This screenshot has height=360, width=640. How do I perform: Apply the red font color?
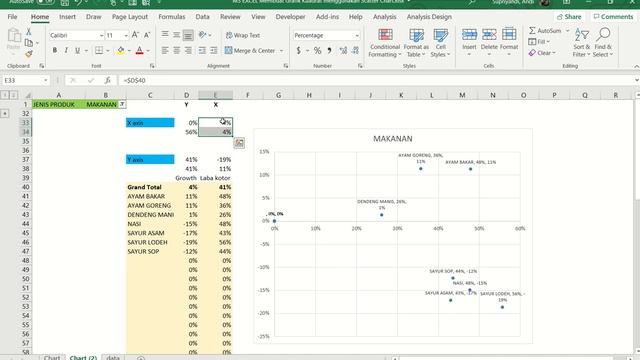(x=140, y=51)
